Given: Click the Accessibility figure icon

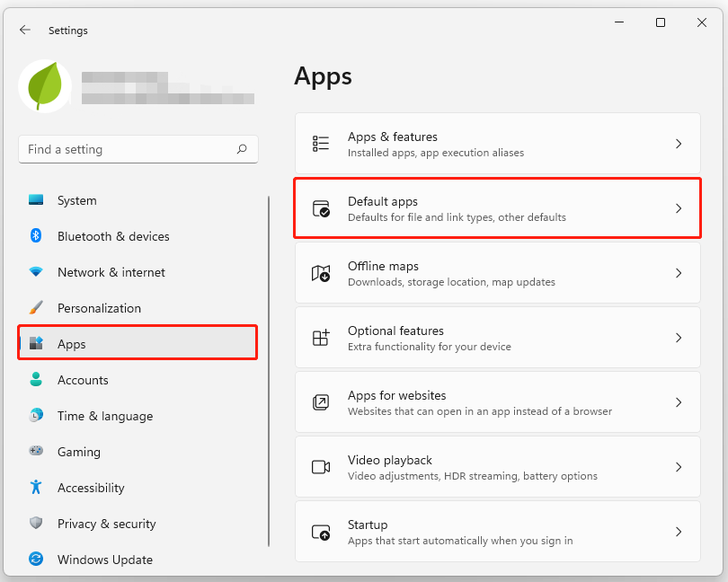Looking at the screenshot, I should click(x=36, y=487).
